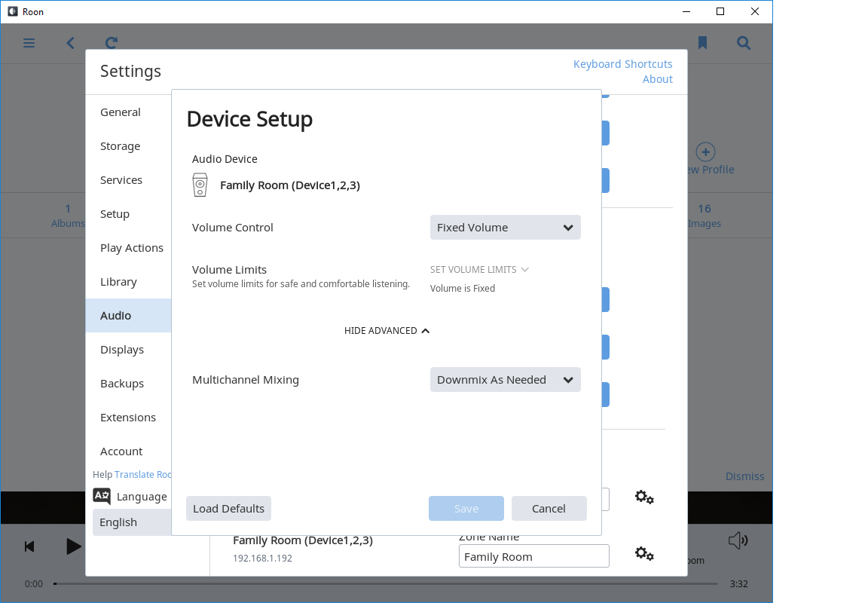Open the Displays settings tab
The height and width of the screenshot is (603, 868).
pyautogui.click(x=128, y=350)
